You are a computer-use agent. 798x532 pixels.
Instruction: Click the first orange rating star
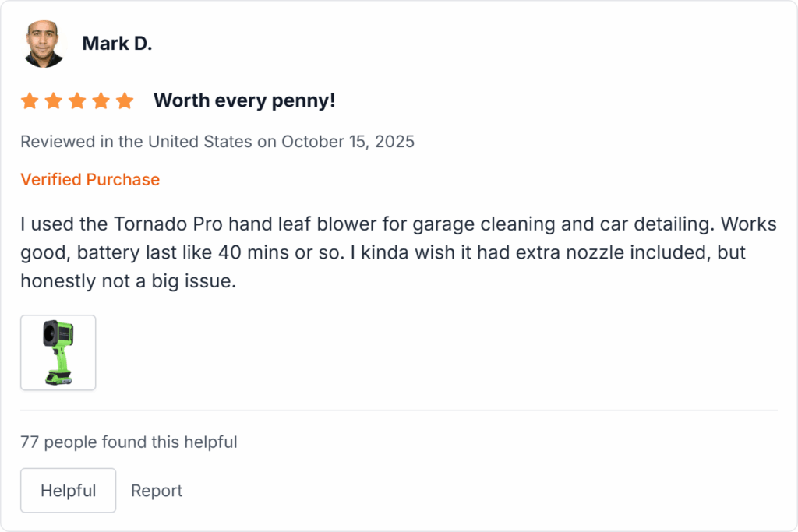(x=30, y=101)
